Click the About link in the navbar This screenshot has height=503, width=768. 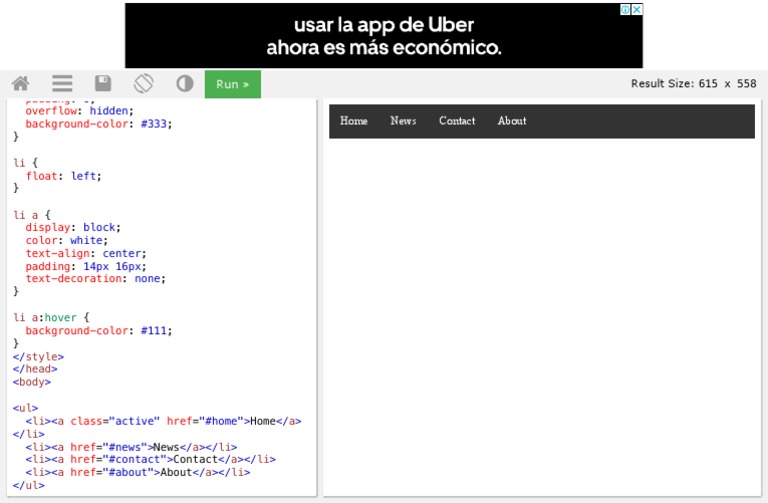point(512,121)
